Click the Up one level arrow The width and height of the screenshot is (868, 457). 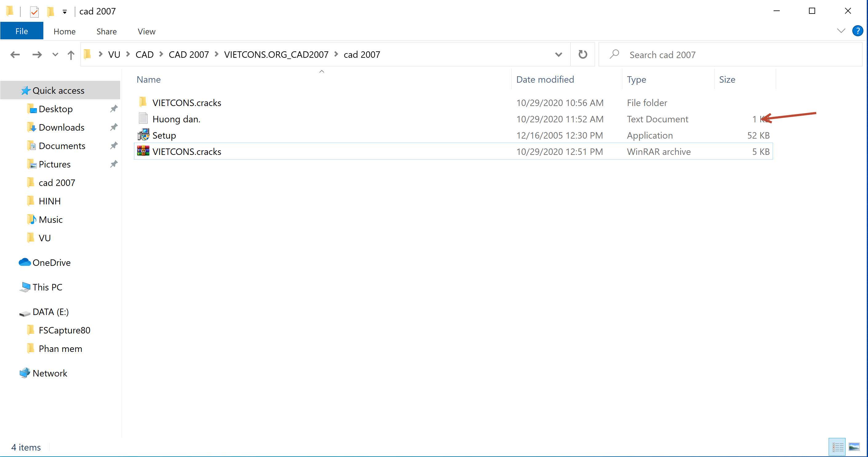(x=71, y=55)
